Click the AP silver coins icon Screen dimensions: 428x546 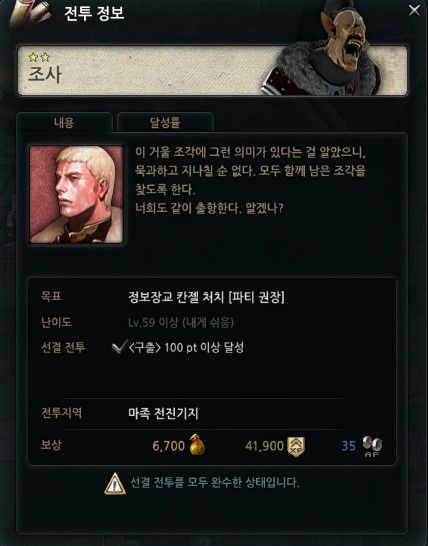click(x=372, y=446)
